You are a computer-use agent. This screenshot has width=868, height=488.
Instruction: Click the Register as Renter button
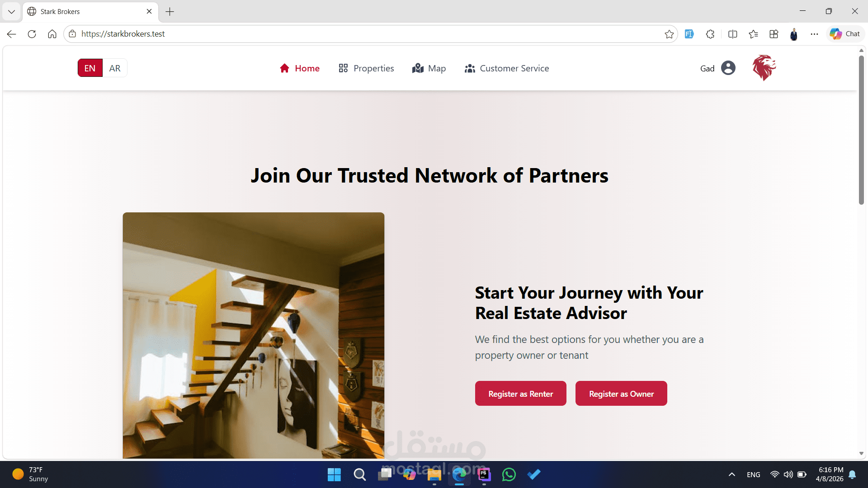pyautogui.click(x=521, y=394)
